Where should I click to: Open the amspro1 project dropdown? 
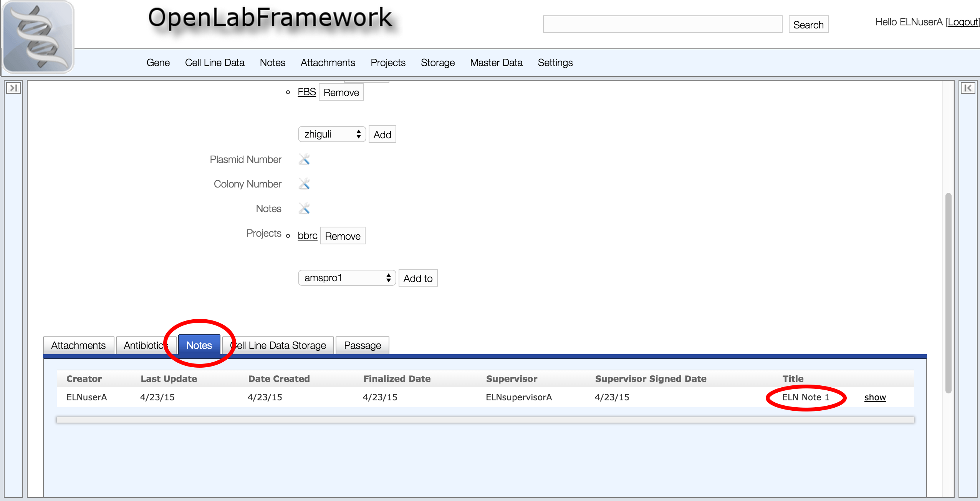pyautogui.click(x=346, y=278)
